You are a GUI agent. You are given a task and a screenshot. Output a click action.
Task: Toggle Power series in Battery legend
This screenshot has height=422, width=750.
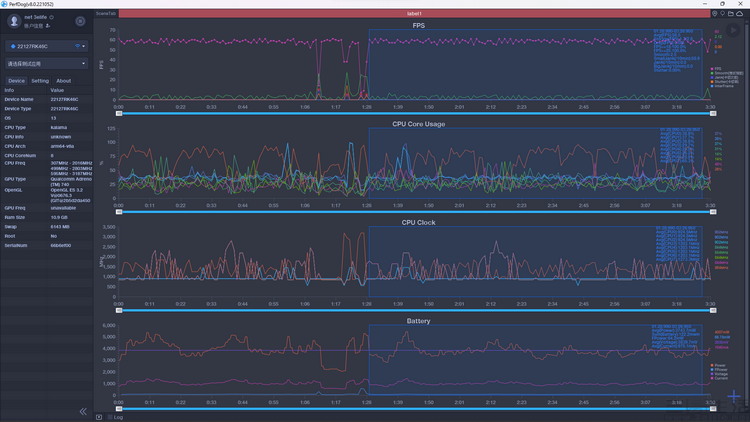point(718,366)
